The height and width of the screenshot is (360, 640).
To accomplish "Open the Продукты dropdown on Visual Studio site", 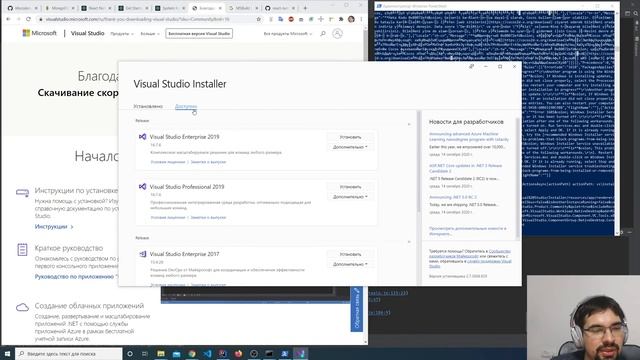I will point(122,33).
